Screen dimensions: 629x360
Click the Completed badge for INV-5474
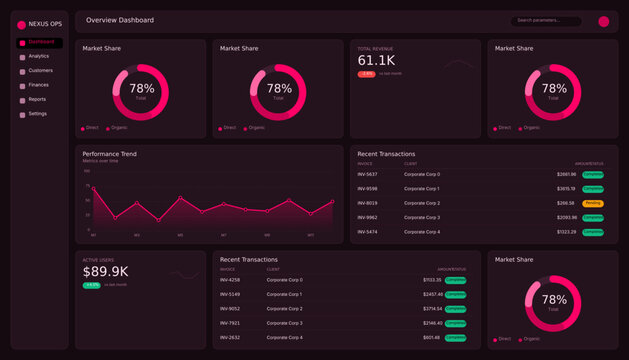pyautogui.click(x=593, y=232)
